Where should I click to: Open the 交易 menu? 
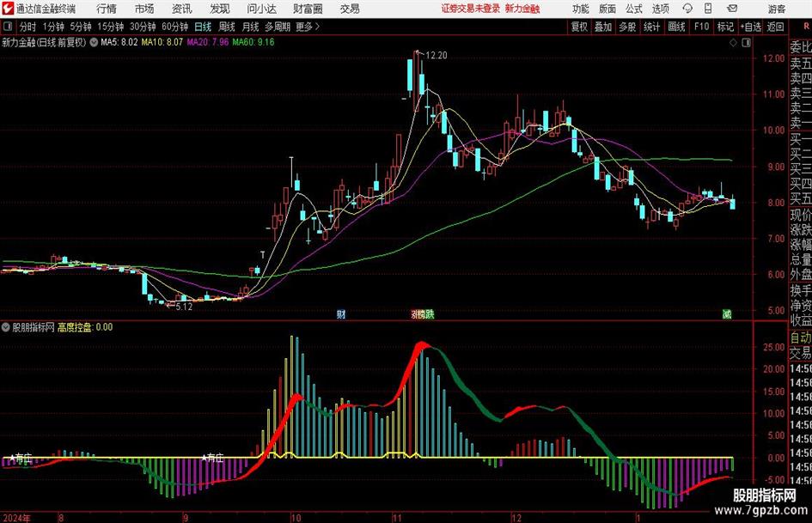coord(350,9)
